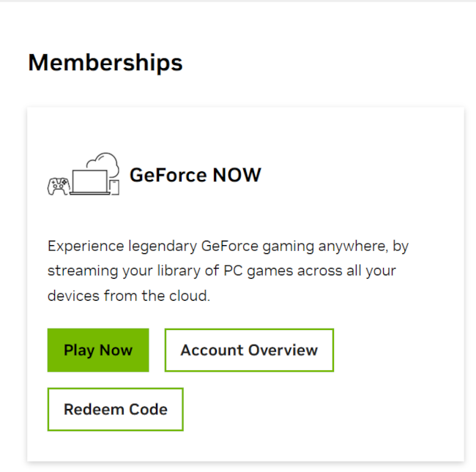Click the green Play Now button

coord(98,350)
